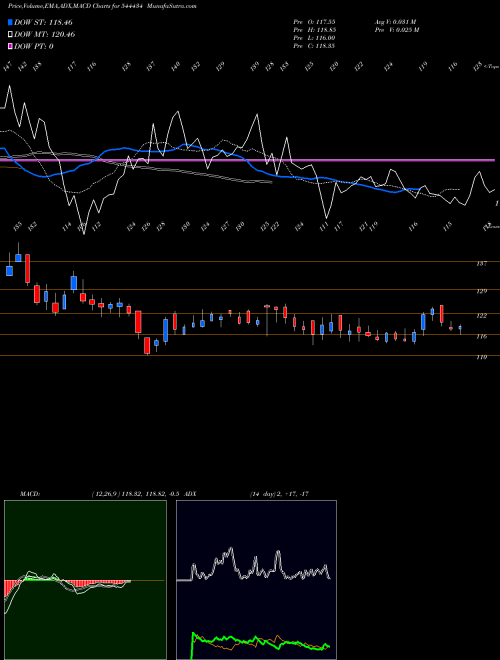Click the 'Pre L: 116.00' low value

point(314,38)
